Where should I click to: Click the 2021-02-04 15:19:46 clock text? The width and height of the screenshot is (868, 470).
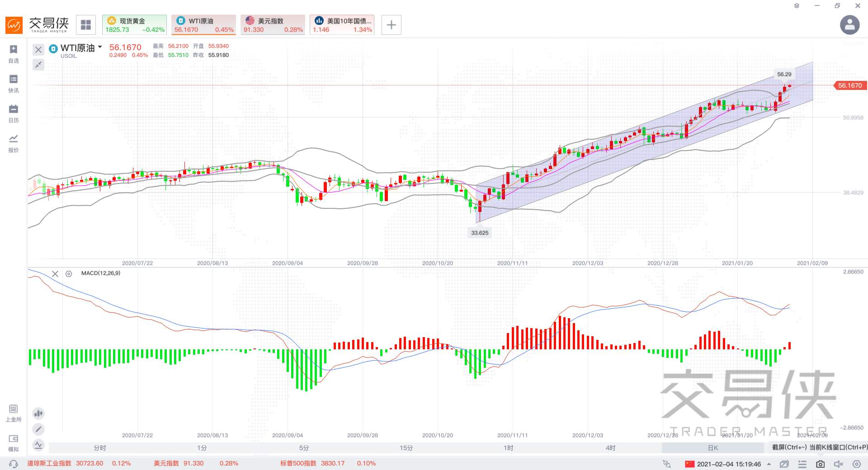pos(729,464)
